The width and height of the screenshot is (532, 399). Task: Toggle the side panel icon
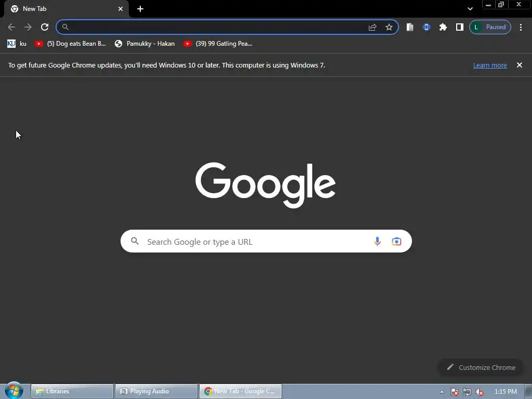point(460,27)
